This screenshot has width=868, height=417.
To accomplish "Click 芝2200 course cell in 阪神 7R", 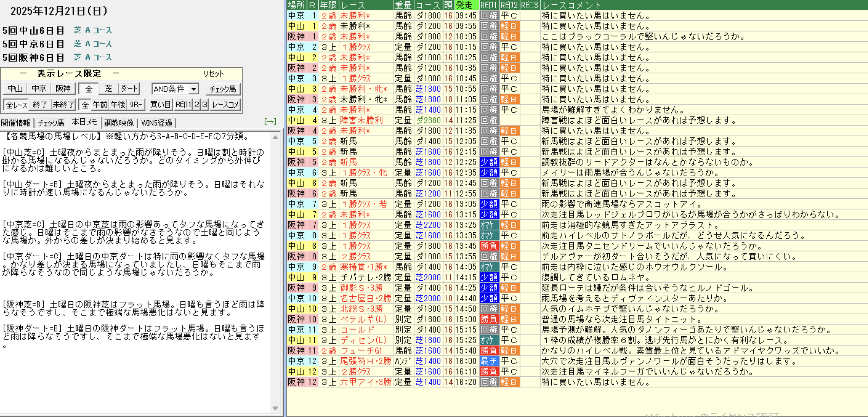I will (x=428, y=225).
